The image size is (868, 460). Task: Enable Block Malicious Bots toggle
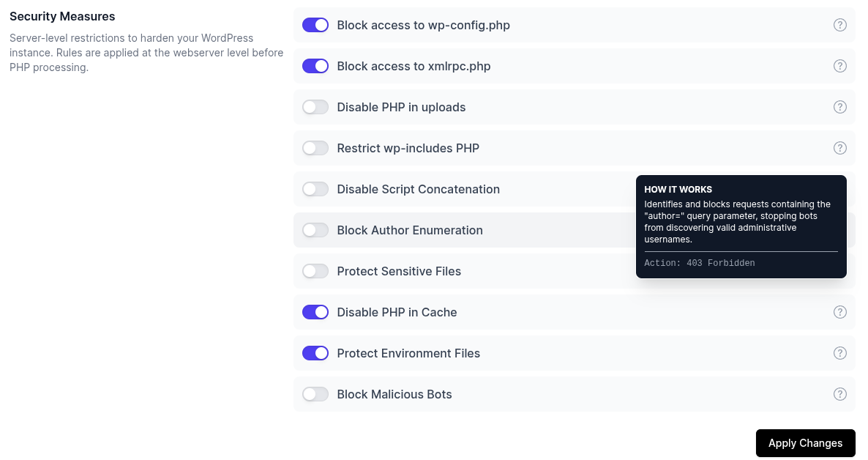click(315, 394)
